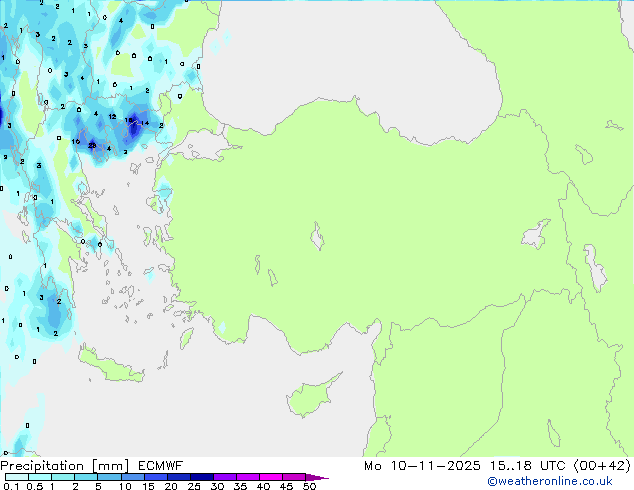Click the '50' legend scale value
This screenshot has width=634, height=490.
tap(309, 486)
